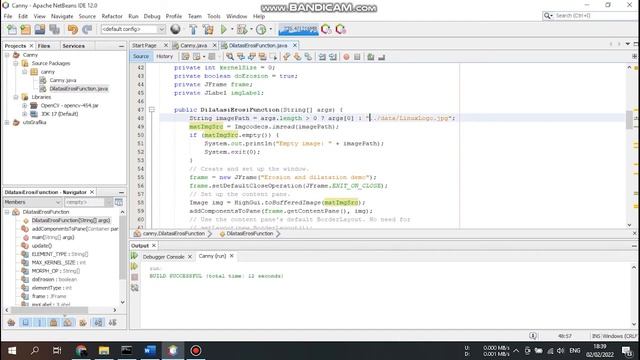Toggle Sort by Name in Navigator
Image resolution: width=640 pixels, height=360 pixels.
98,323
